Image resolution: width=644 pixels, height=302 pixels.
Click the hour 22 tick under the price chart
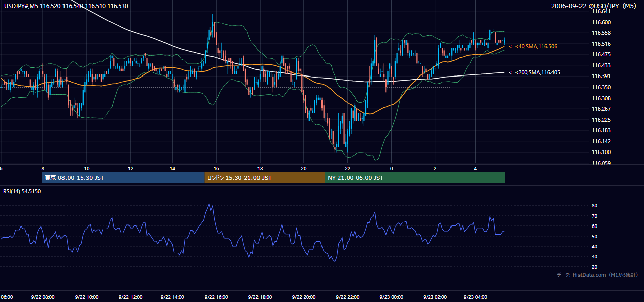coord(347,168)
